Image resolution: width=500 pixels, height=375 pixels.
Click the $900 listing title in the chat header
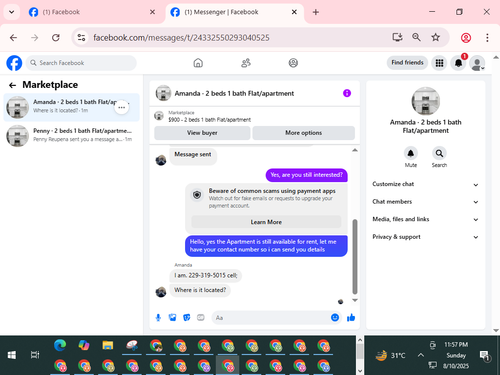(x=210, y=120)
